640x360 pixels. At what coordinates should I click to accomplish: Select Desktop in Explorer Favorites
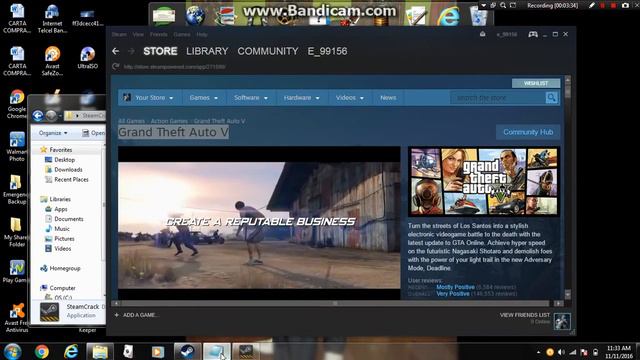tap(64, 160)
